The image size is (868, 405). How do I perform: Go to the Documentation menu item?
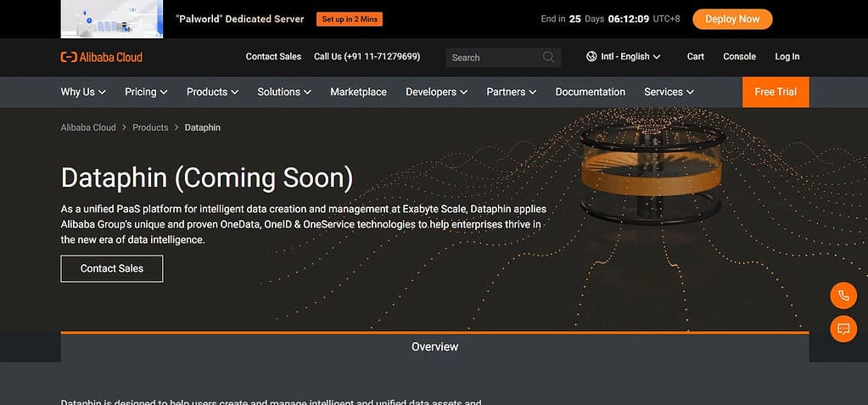point(590,92)
